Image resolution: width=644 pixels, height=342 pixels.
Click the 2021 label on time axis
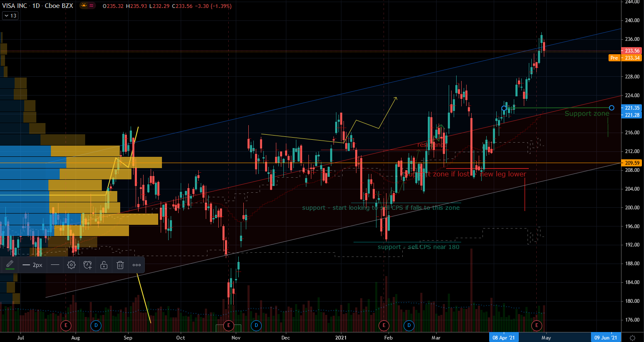click(341, 338)
